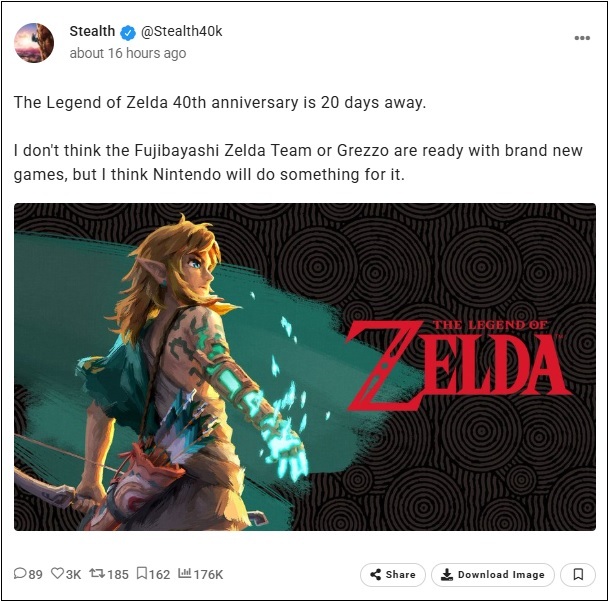This screenshot has height=601, width=609.
Task: Click the bookmark count icon showing 162
Action: coord(142,574)
